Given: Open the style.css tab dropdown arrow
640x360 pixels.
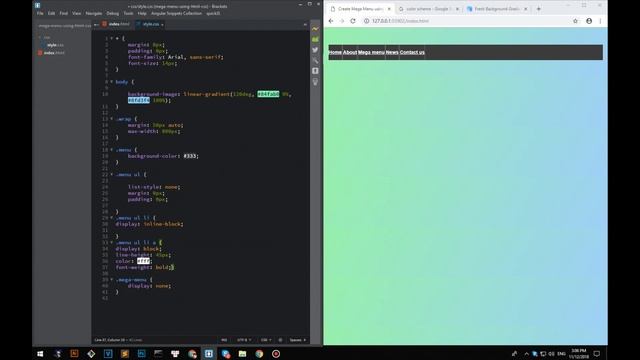Looking at the screenshot, I should point(162,24).
